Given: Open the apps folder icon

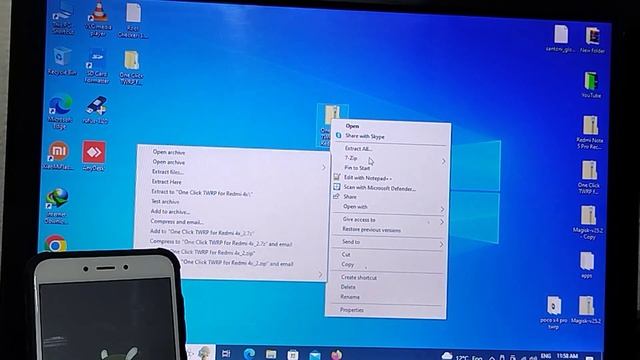Looking at the screenshot, I should point(587,265).
